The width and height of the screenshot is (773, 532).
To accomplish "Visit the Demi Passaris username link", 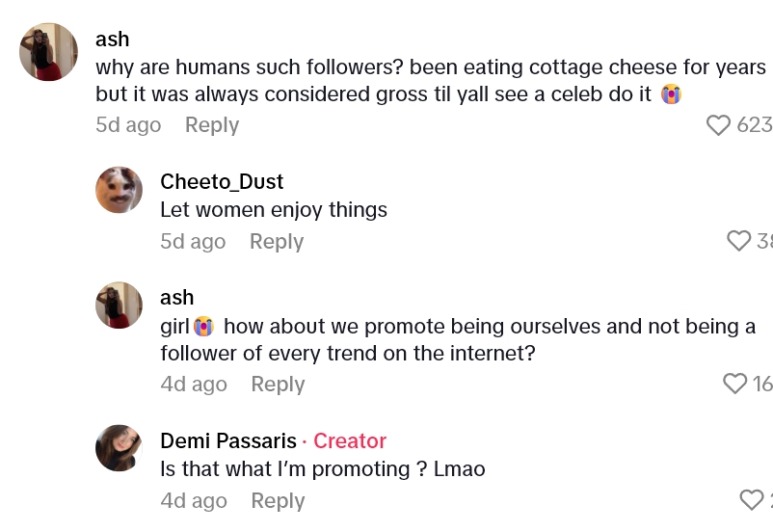I will coord(228,441).
